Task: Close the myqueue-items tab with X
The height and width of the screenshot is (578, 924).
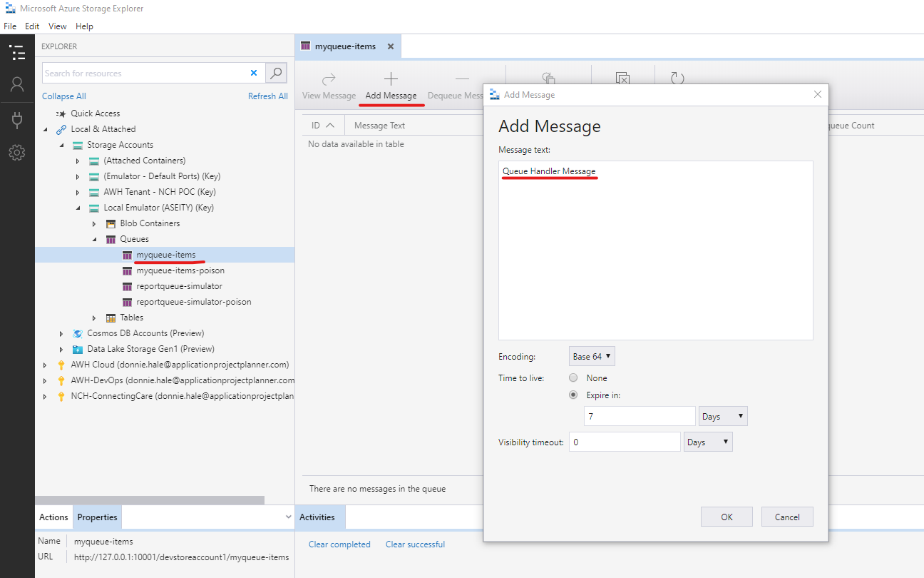Action: click(391, 46)
